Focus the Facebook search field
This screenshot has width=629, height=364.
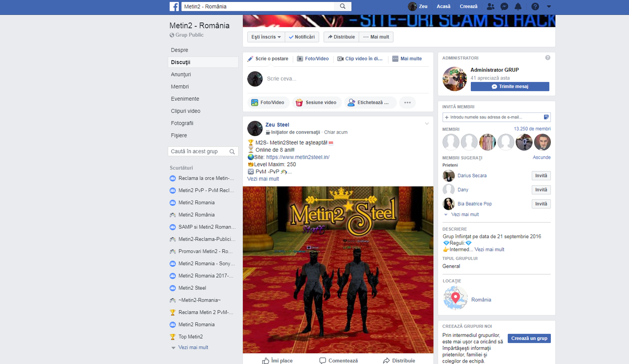click(257, 6)
